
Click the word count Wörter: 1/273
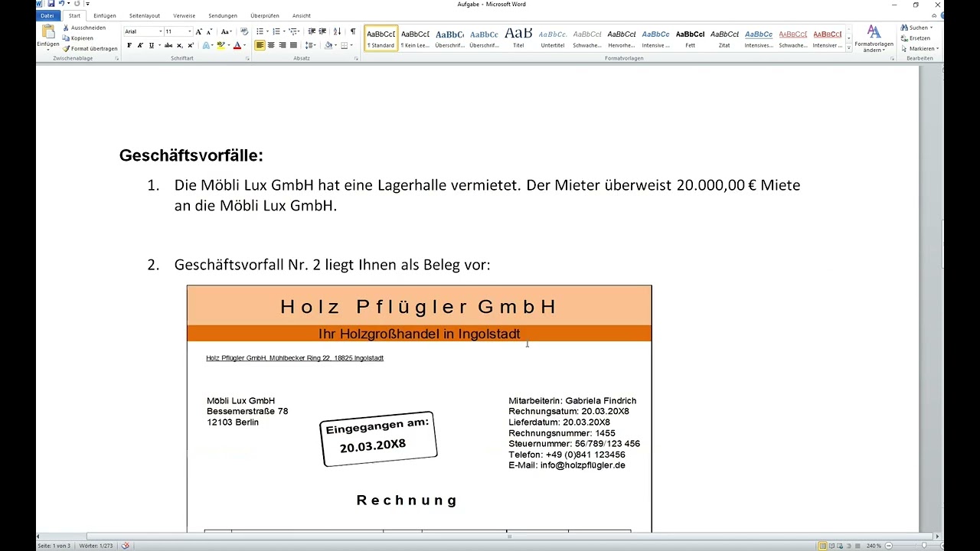95,546
